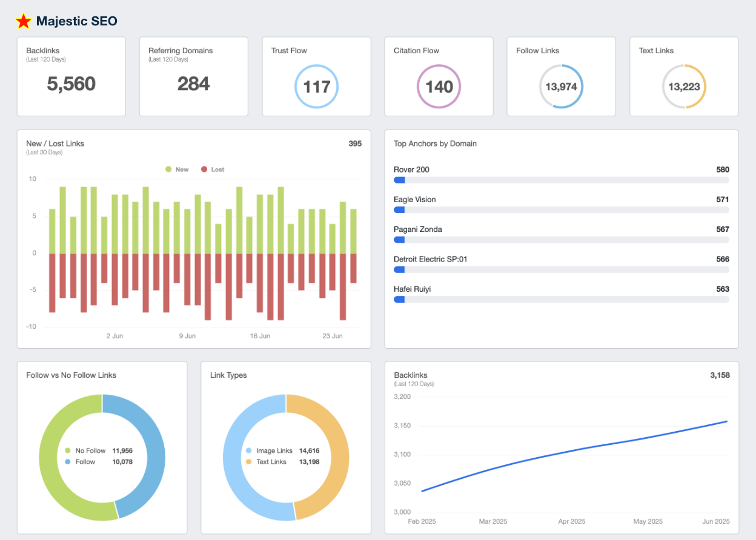Click the Hafei Ruiyi progress bar
The image size is (756, 540).
560,299
